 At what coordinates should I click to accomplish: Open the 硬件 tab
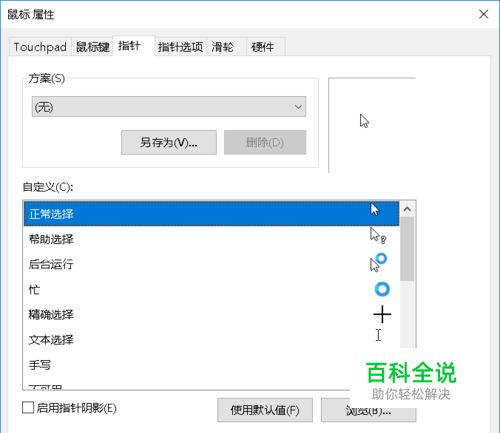click(x=266, y=47)
